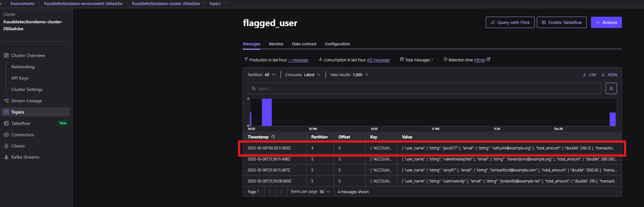Switch to the Monitor tab

(276, 44)
